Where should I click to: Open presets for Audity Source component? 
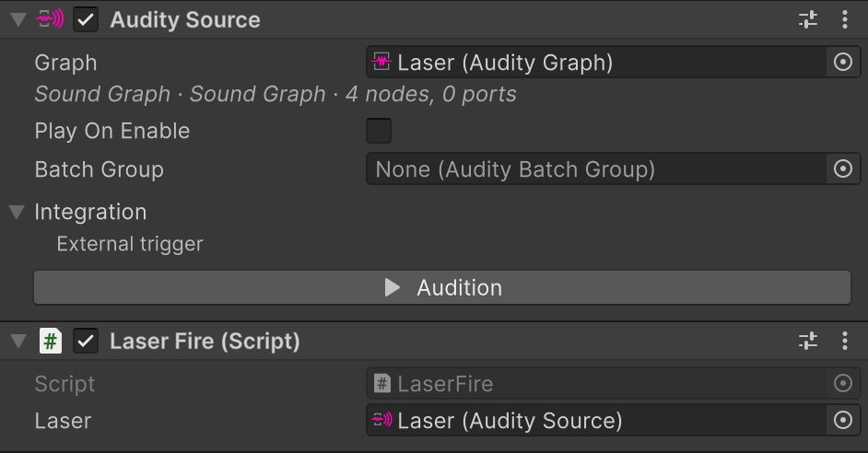click(808, 19)
